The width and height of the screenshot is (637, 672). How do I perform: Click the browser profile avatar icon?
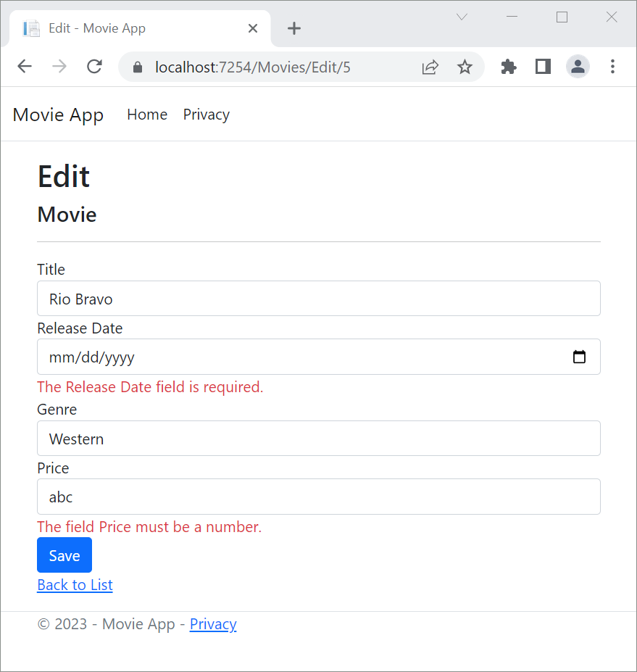[x=578, y=66]
